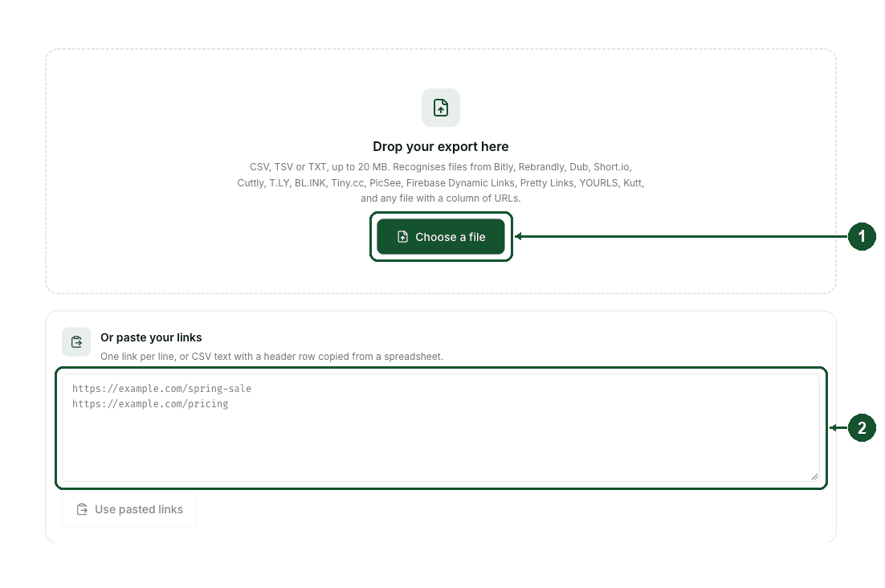This screenshot has height=588, width=885.
Task: Focus the paste links text area
Action: point(441,427)
